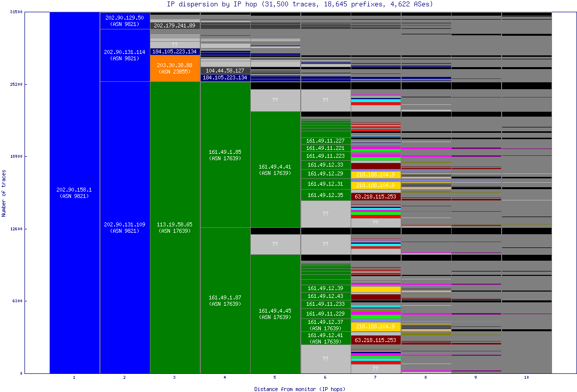The height and width of the screenshot is (392, 577).
Task: Click the unknown ?? block at hop 5
Action: [275, 99]
